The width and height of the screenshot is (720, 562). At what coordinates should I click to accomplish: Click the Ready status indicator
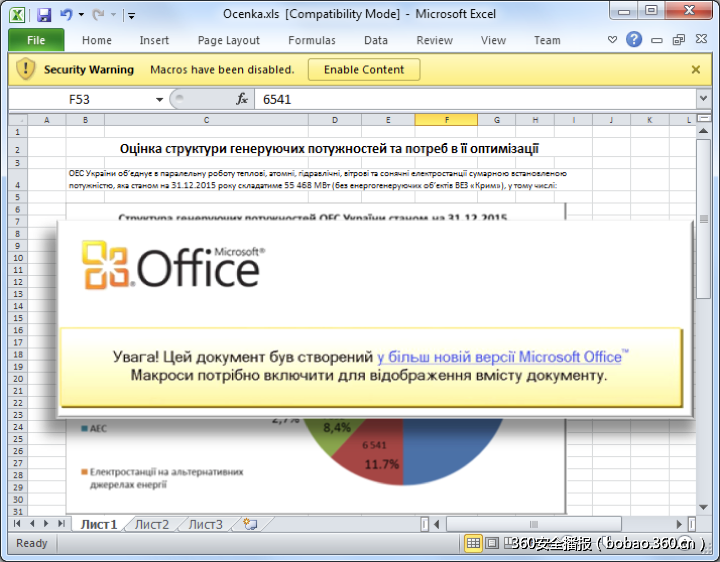click(x=32, y=543)
